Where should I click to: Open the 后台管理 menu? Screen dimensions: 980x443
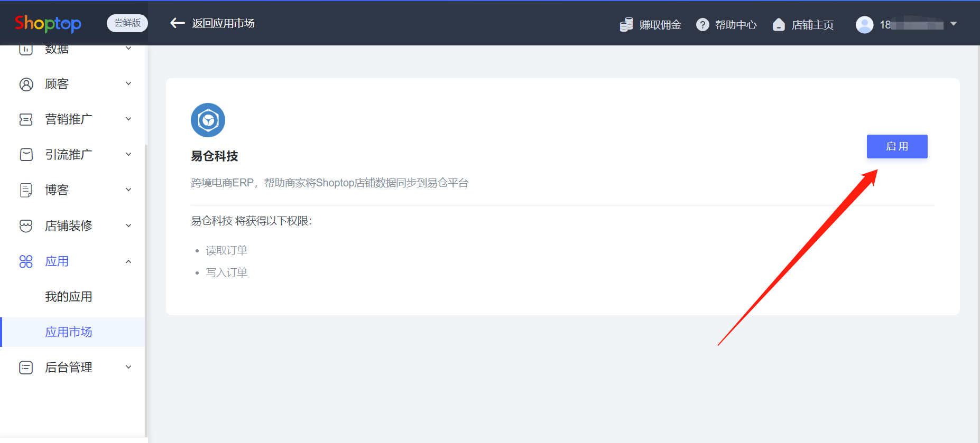(x=69, y=367)
